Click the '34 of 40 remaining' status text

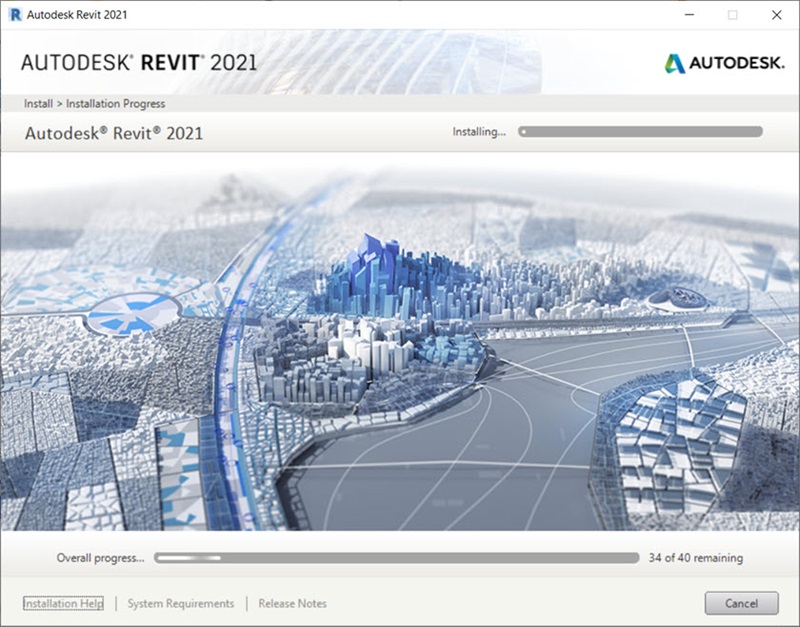pyautogui.click(x=695, y=558)
